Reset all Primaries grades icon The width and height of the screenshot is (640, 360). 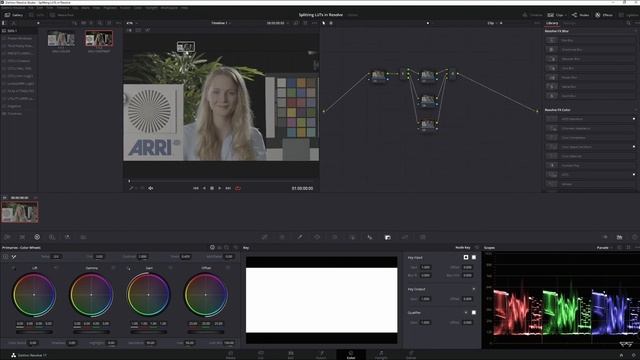tap(236, 247)
